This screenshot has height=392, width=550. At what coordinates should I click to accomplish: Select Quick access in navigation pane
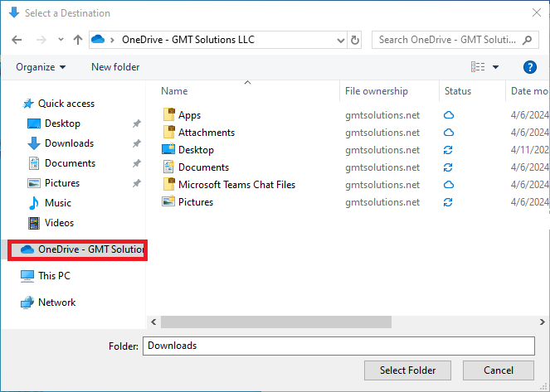[66, 104]
